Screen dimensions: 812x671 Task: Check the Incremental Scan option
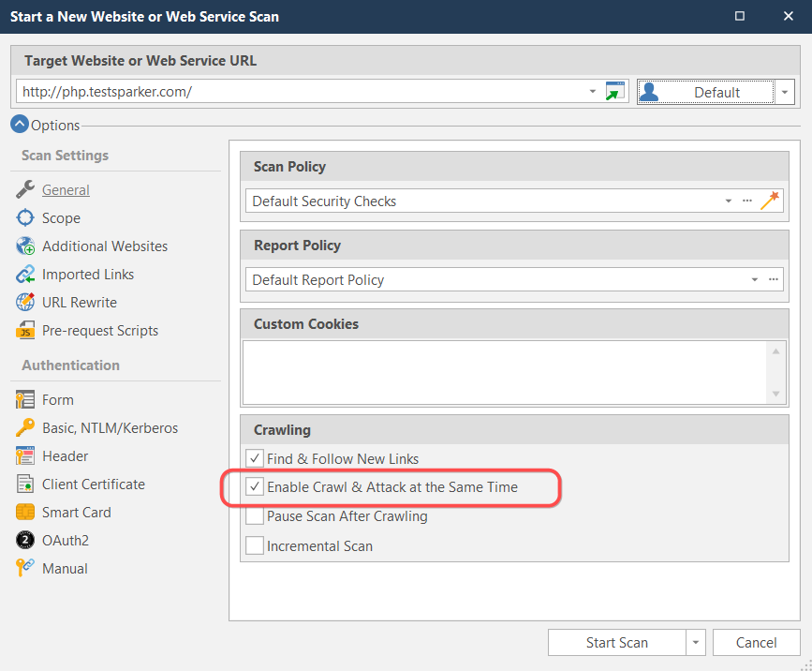coord(254,544)
